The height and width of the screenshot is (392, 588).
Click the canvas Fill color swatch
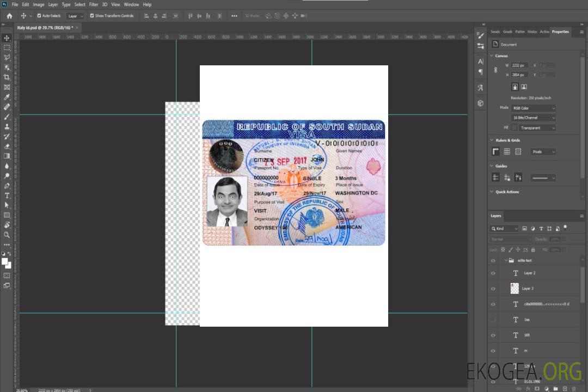[x=514, y=128]
